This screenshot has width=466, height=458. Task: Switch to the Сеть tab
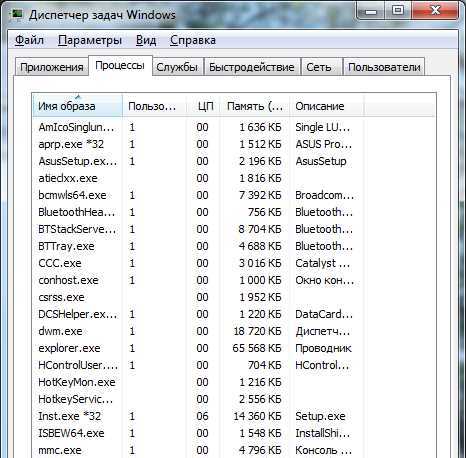point(319,67)
